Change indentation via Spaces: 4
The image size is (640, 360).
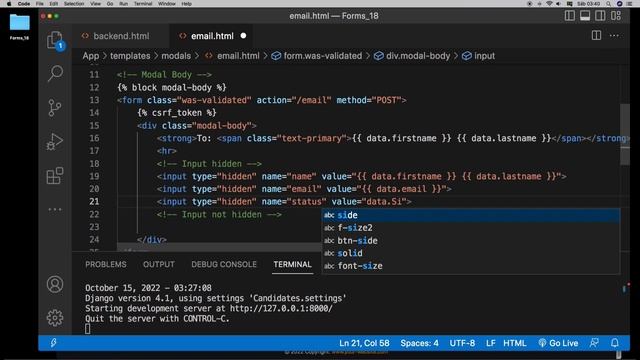tap(419, 343)
